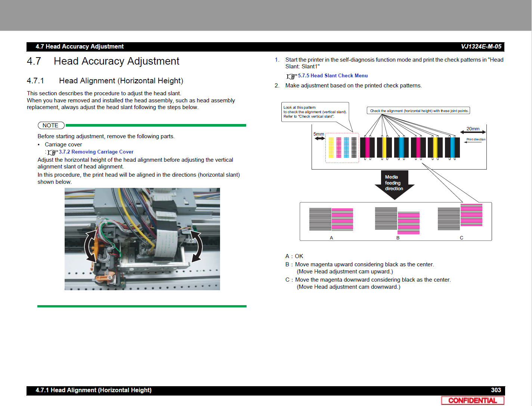Click the 'Look at this pattern' callout box
Screen dimensions: 532x406
[x=315, y=112]
